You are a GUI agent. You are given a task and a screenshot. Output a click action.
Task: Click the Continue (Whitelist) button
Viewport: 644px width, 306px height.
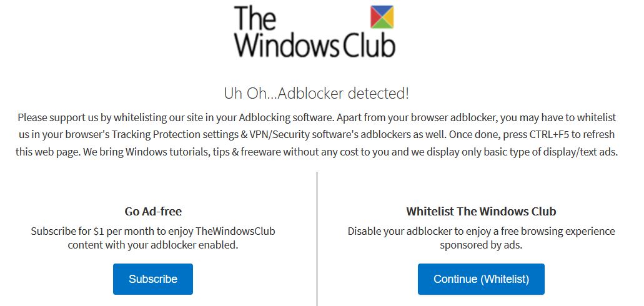coord(481,279)
